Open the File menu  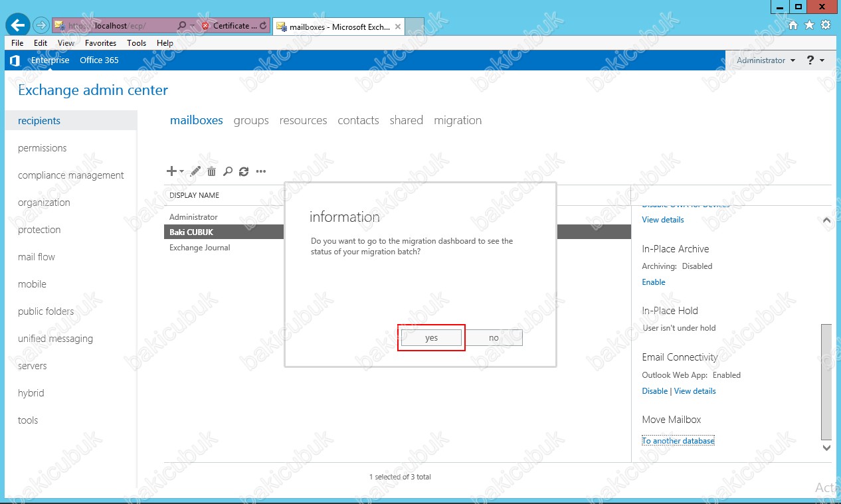pyautogui.click(x=17, y=42)
